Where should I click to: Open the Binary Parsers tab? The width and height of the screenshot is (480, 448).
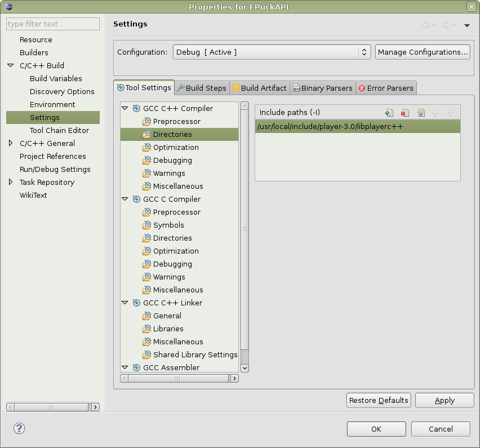pos(323,88)
